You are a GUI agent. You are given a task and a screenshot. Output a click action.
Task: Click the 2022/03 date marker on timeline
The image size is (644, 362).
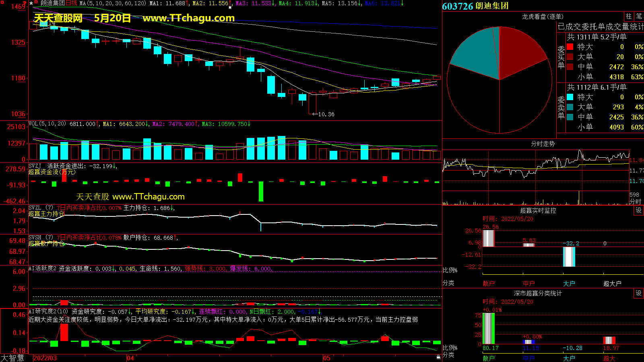coord(45,358)
